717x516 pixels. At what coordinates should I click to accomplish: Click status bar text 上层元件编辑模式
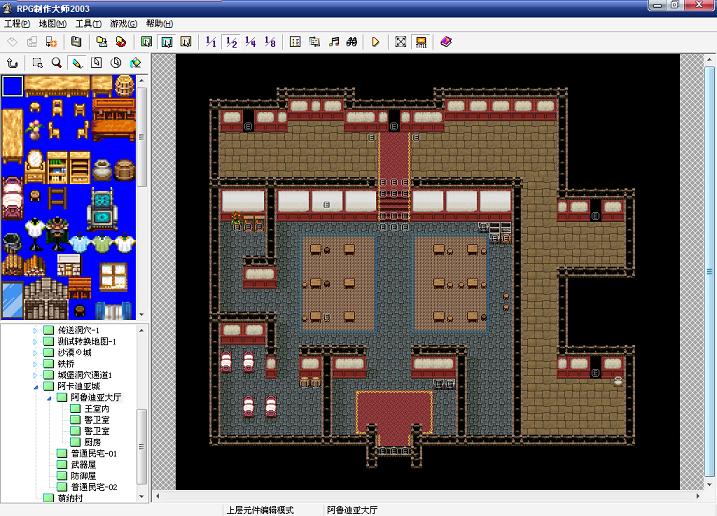tap(260, 510)
